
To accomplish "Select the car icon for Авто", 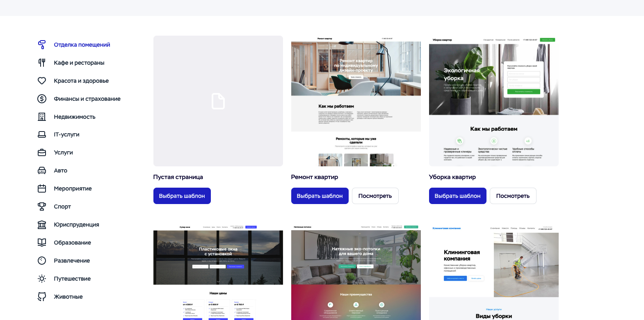I will [42, 170].
